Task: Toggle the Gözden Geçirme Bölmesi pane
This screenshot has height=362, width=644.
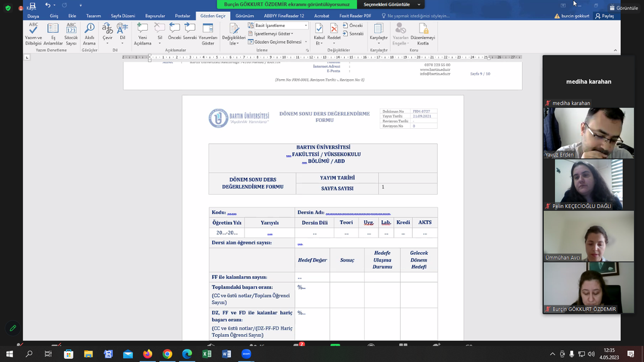Action: (277, 42)
